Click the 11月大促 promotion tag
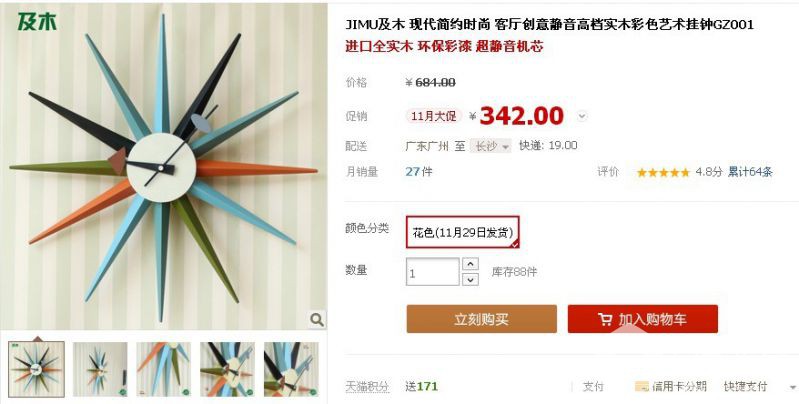The image size is (799, 404). 434,116
